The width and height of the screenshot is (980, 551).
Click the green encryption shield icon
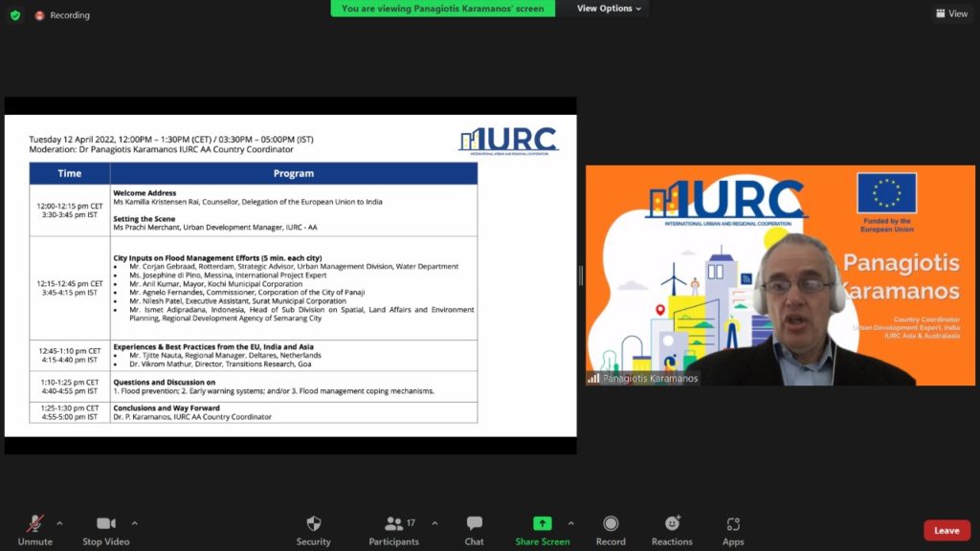click(x=14, y=15)
